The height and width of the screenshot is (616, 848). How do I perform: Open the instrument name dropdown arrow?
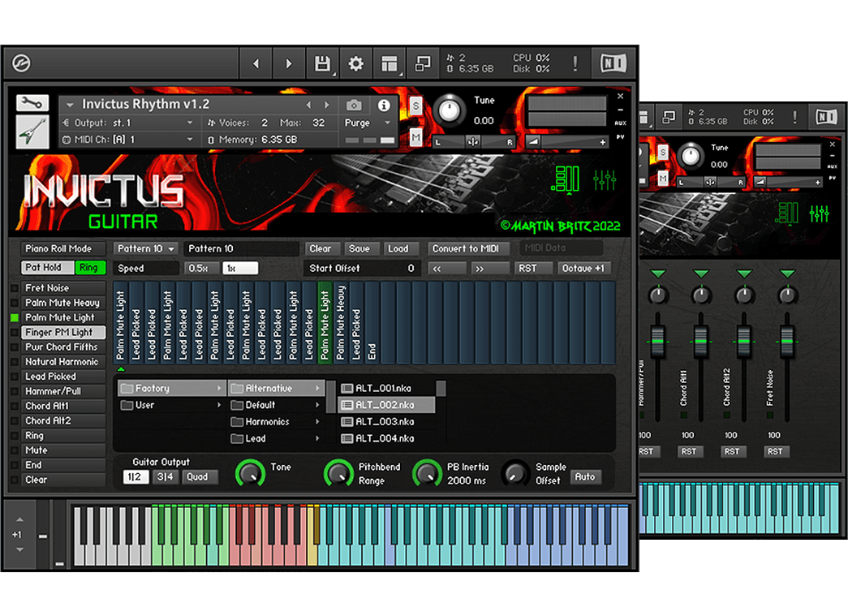tap(70, 105)
